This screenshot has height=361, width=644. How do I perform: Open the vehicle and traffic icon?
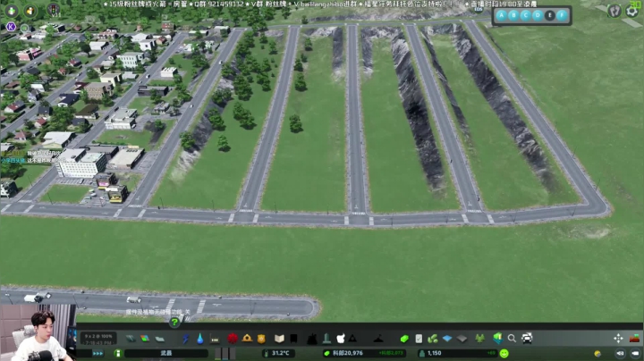click(x=527, y=339)
